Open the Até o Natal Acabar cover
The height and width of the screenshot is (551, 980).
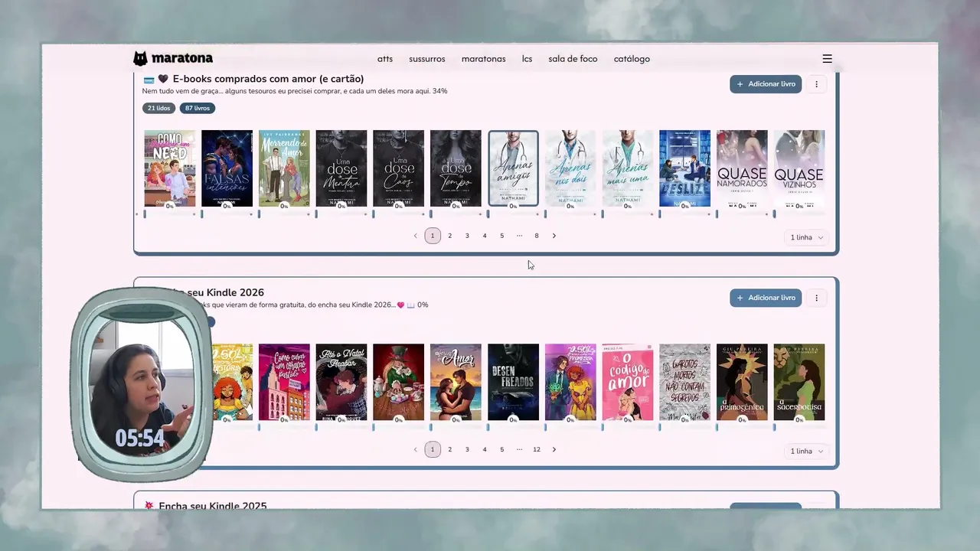point(341,382)
